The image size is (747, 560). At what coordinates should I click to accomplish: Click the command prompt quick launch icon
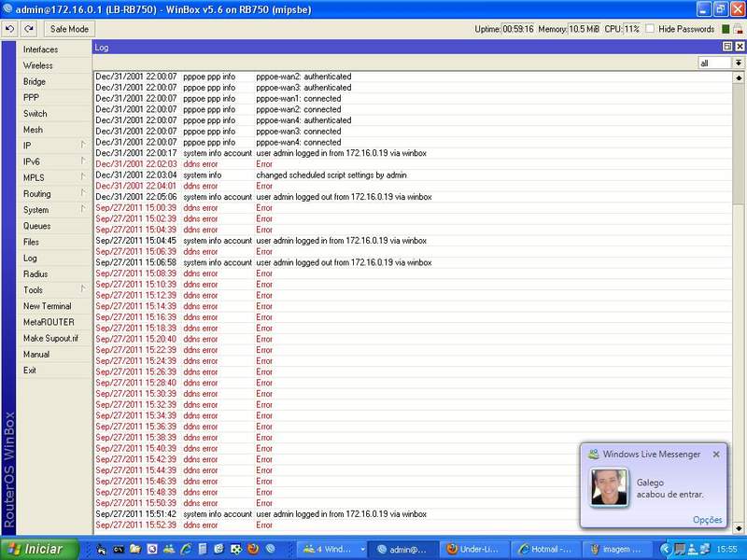[x=119, y=549]
